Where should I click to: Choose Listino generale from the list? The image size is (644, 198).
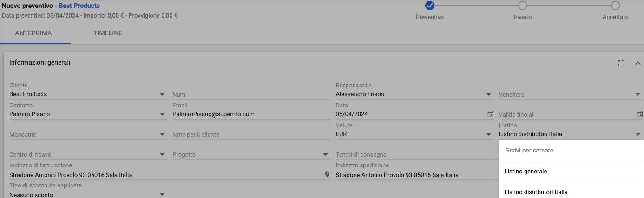(526, 172)
